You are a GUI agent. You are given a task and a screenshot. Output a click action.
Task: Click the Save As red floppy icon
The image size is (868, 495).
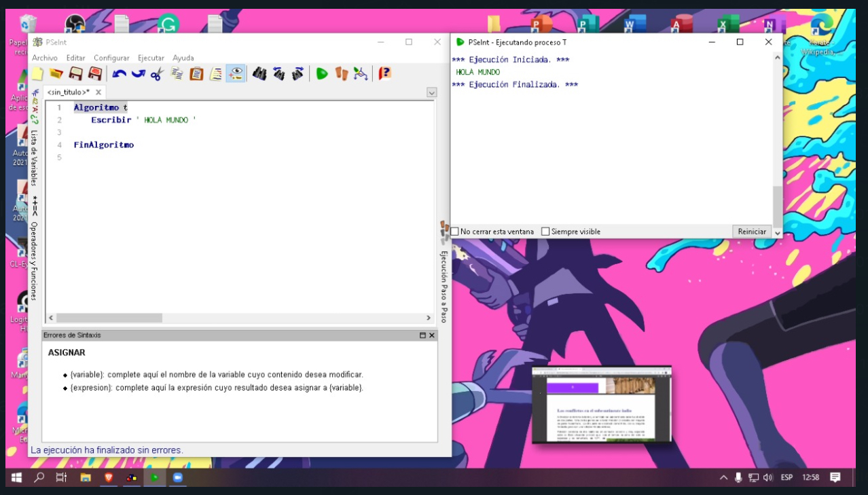[x=95, y=73]
